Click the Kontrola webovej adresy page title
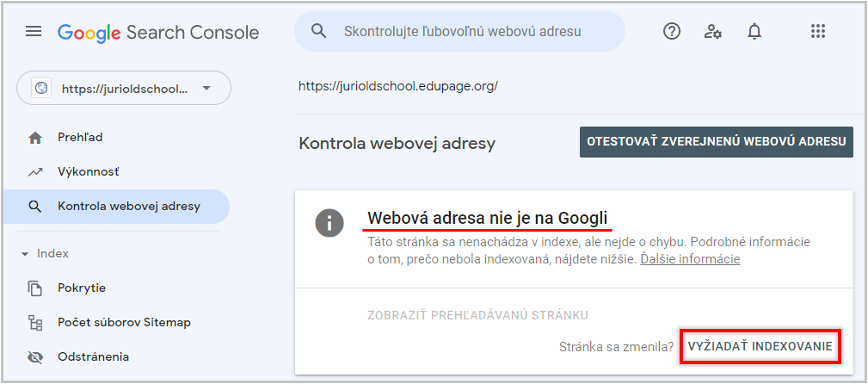This screenshot has width=868, height=384. point(397,144)
